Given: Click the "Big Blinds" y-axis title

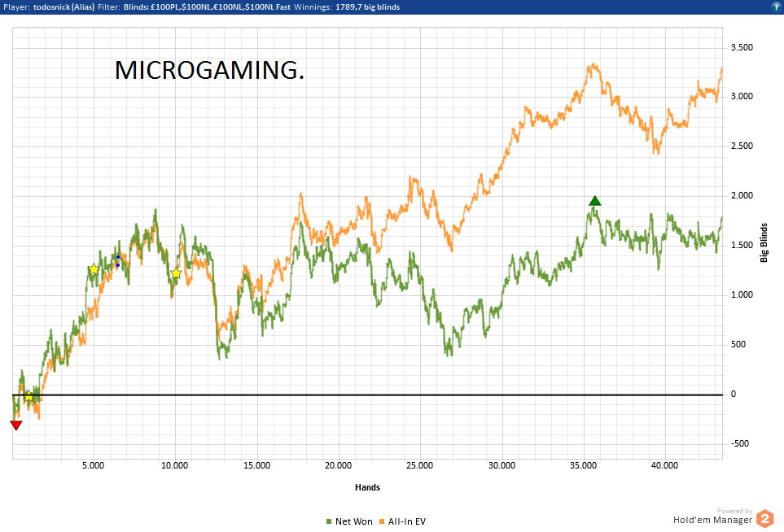Looking at the screenshot, I should [764, 242].
